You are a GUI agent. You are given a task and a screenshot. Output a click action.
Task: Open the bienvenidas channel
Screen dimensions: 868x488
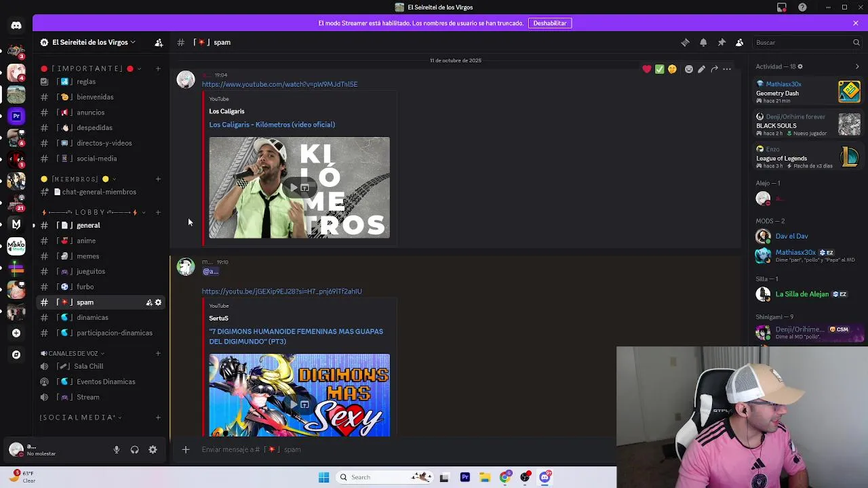pyautogui.click(x=102, y=97)
